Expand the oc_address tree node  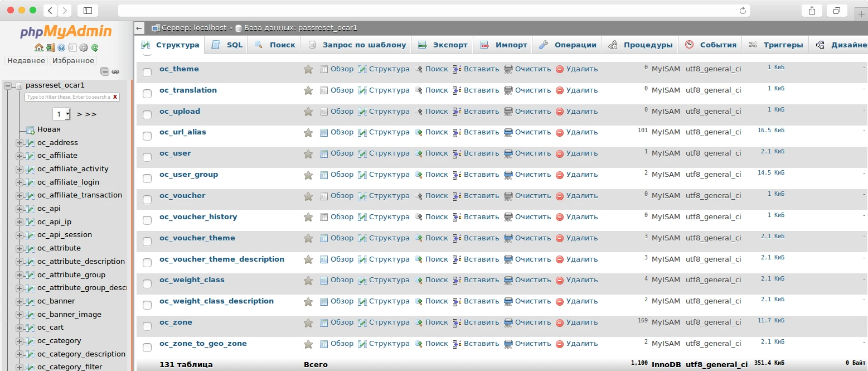pos(20,143)
